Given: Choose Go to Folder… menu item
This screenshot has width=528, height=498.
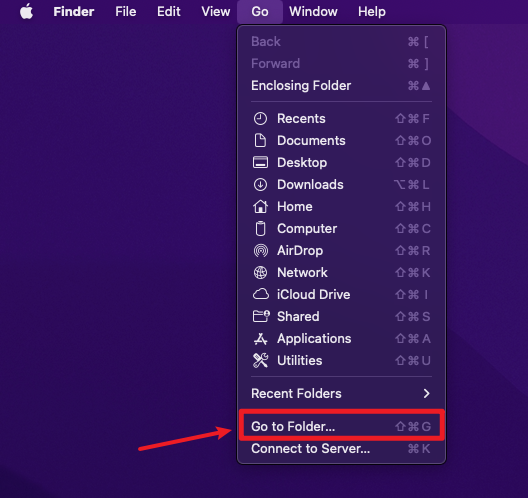Looking at the screenshot, I should click(x=341, y=426).
